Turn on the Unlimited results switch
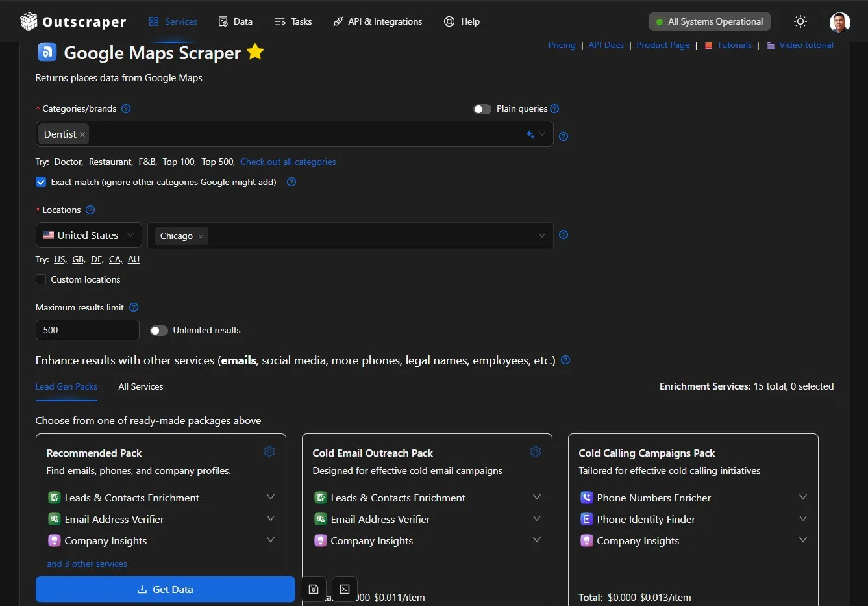Viewport: 868px width, 606px height. 159,331
